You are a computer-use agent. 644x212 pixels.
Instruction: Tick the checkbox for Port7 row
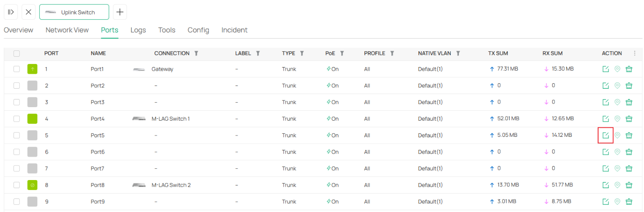pyautogui.click(x=17, y=168)
